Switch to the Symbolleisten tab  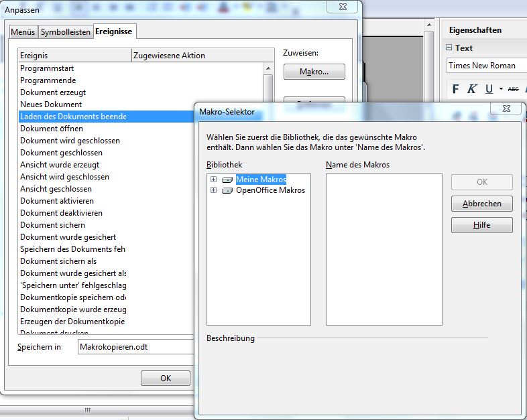(x=65, y=32)
